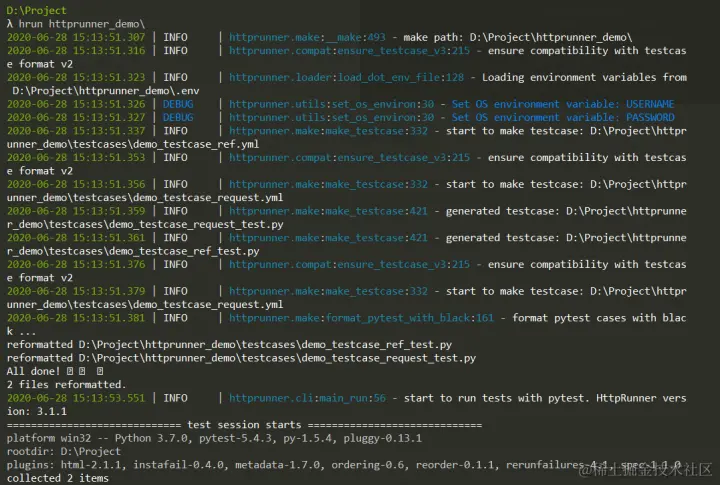Click "platform win32" text
Image resolution: width=720 pixels, height=485 pixels.
(49, 438)
